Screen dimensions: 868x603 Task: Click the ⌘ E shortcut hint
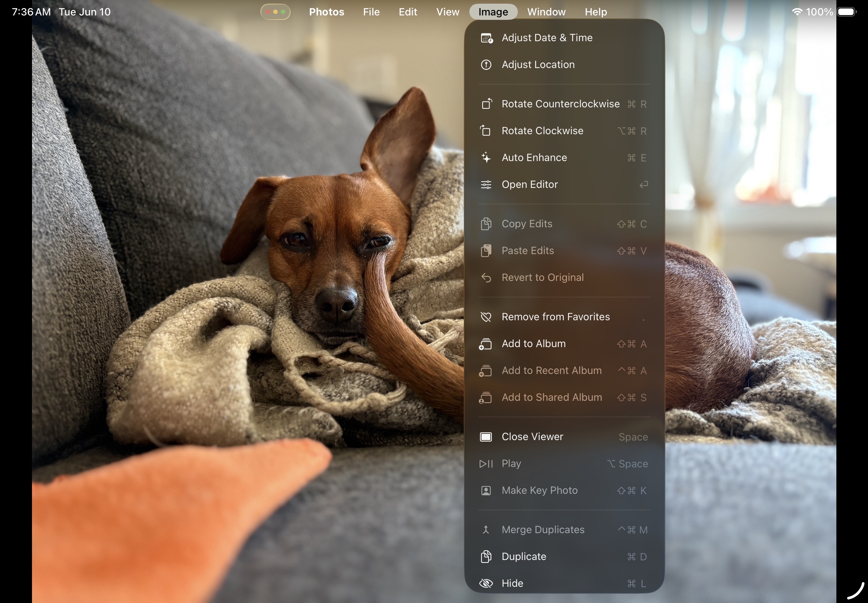[x=637, y=158]
